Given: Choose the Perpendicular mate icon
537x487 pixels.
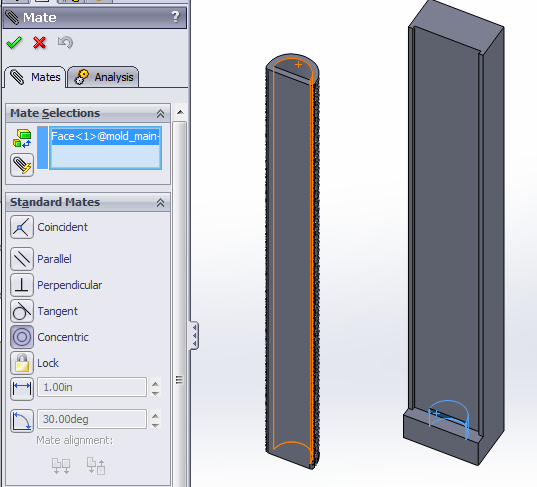Looking at the screenshot, I should (22, 285).
